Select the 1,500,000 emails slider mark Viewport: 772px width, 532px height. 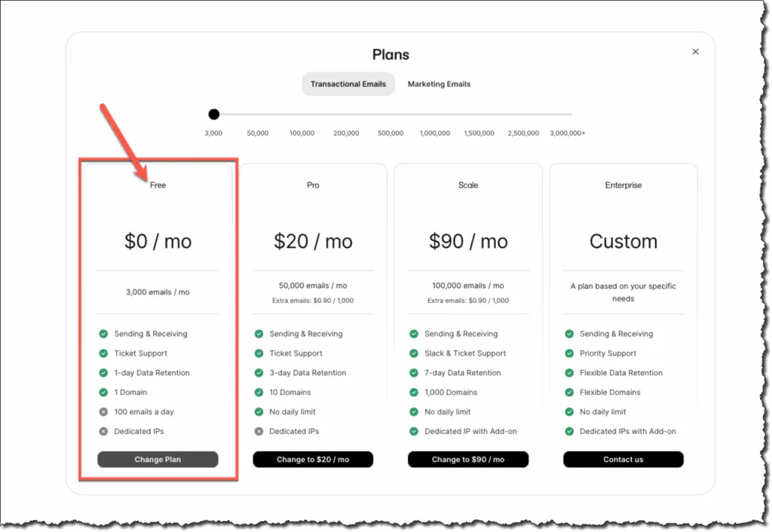479,133
